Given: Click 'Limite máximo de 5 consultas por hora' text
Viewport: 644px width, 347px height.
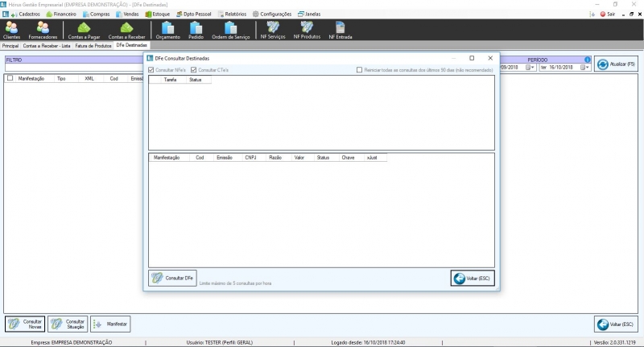Looking at the screenshot, I should [x=235, y=283].
